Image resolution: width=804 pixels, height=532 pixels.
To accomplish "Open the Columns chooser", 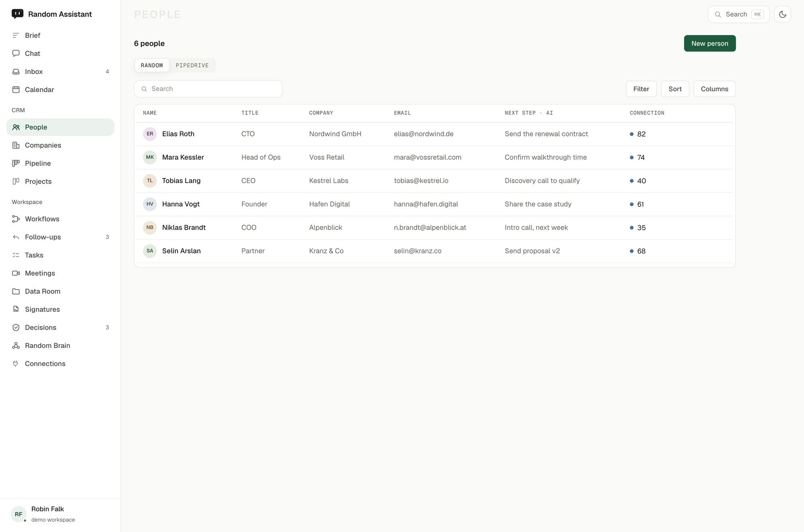I will [714, 89].
